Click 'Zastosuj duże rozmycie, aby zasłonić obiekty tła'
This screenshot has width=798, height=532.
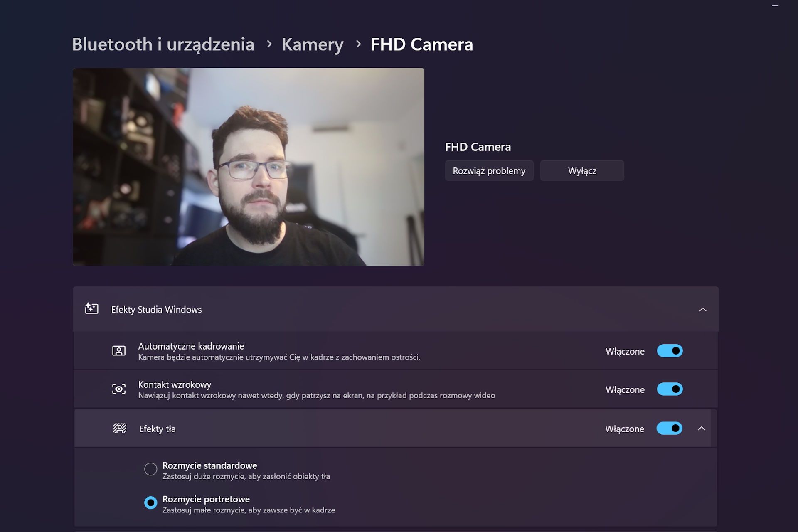(x=246, y=477)
